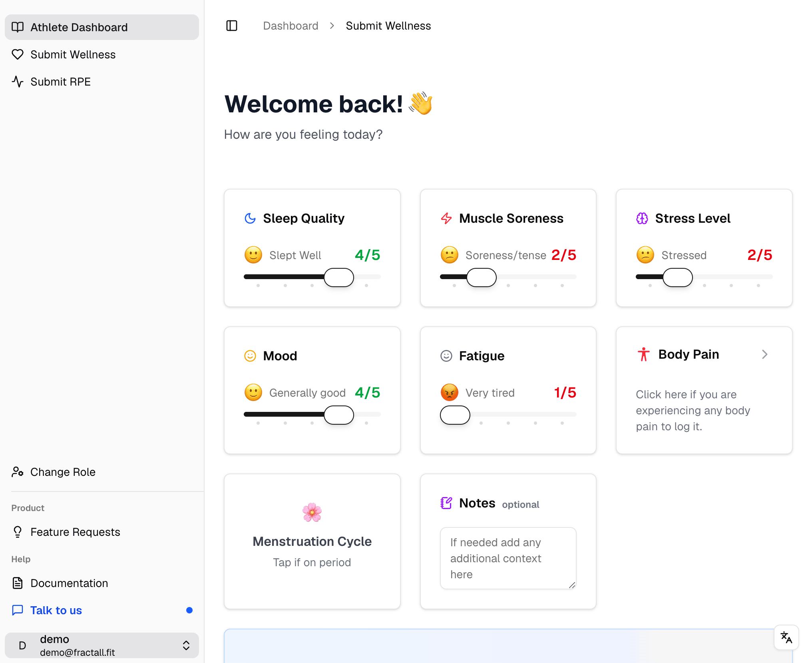The height and width of the screenshot is (663, 812).
Task: Click the Stressed emoji face
Action: (x=645, y=255)
